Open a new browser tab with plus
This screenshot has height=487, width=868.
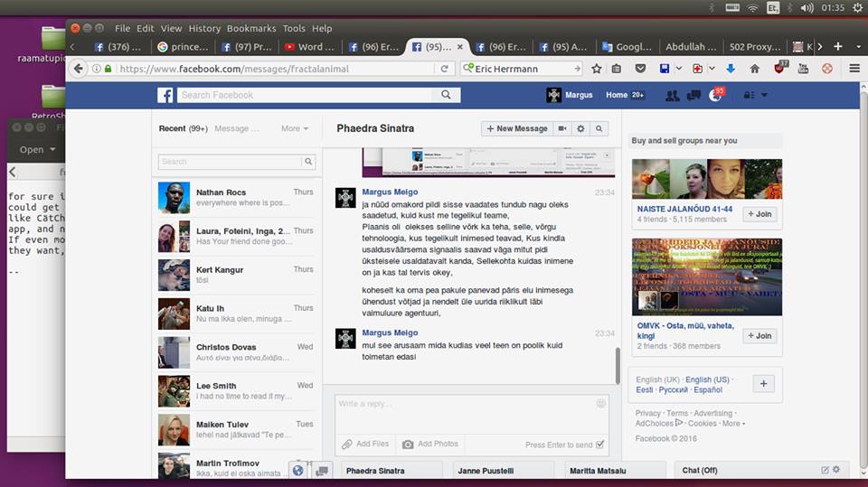click(x=838, y=46)
